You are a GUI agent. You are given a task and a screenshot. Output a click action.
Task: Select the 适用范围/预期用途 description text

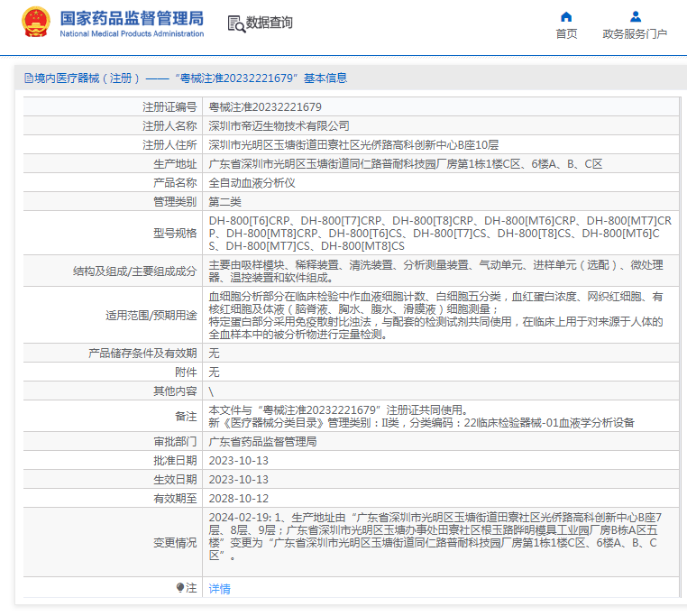tap(436, 316)
